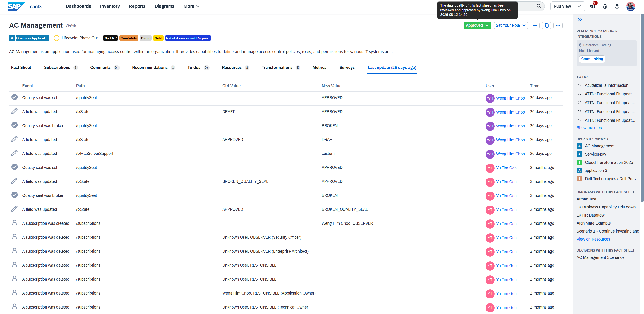
Task: Open AC Management Scenarios decision
Action: 600,257
